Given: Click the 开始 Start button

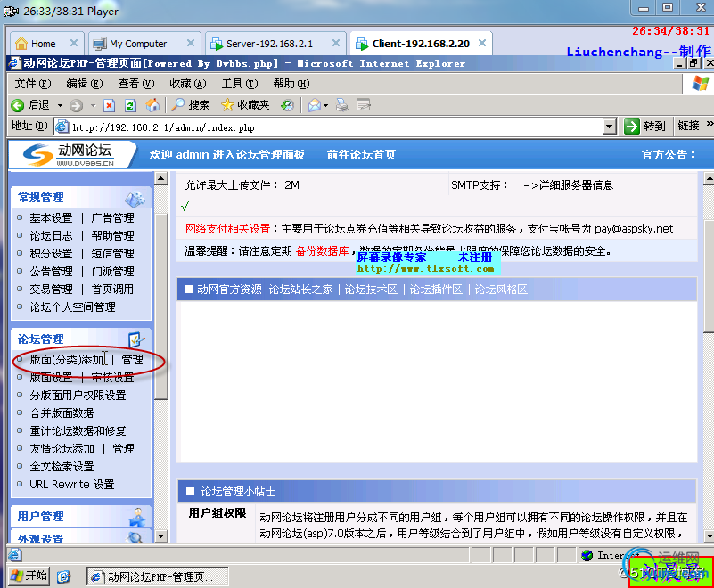Looking at the screenshot, I should pyautogui.click(x=29, y=576).
